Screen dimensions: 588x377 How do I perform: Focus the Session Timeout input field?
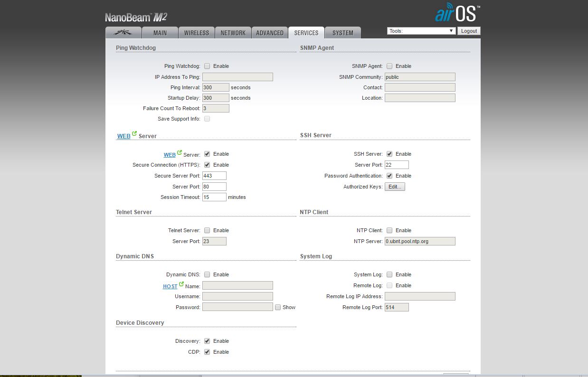[x=214, y=197]
